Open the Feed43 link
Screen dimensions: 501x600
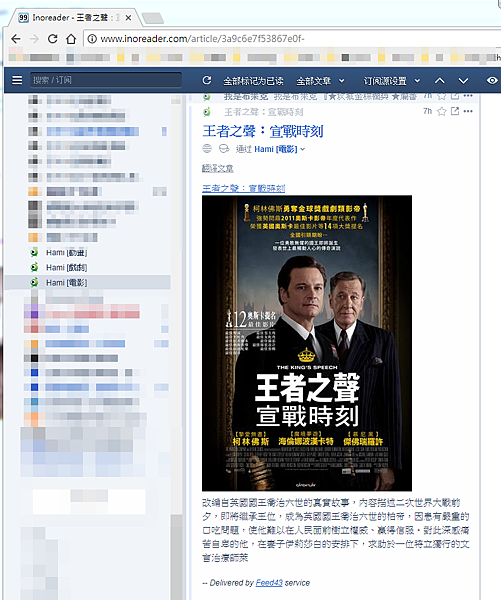point(269,583)
